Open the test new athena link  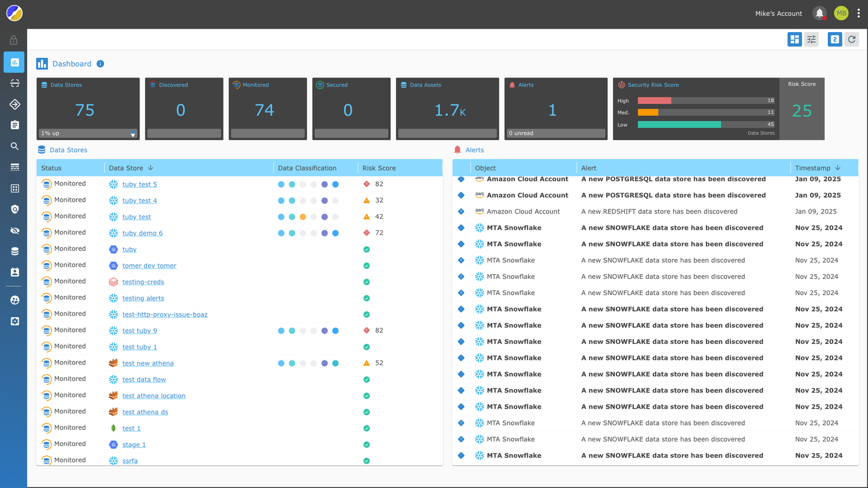[x=148, y=363]
